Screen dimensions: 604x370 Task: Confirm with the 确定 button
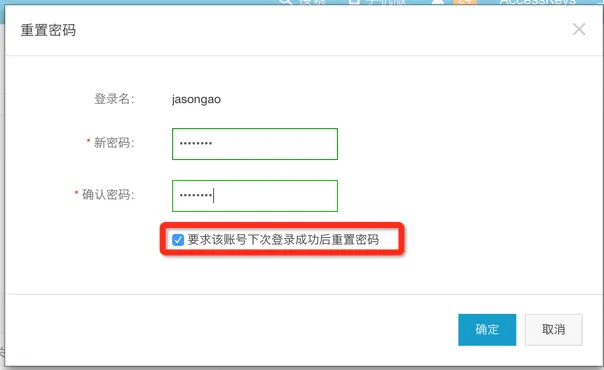click(x=487, y=330)
